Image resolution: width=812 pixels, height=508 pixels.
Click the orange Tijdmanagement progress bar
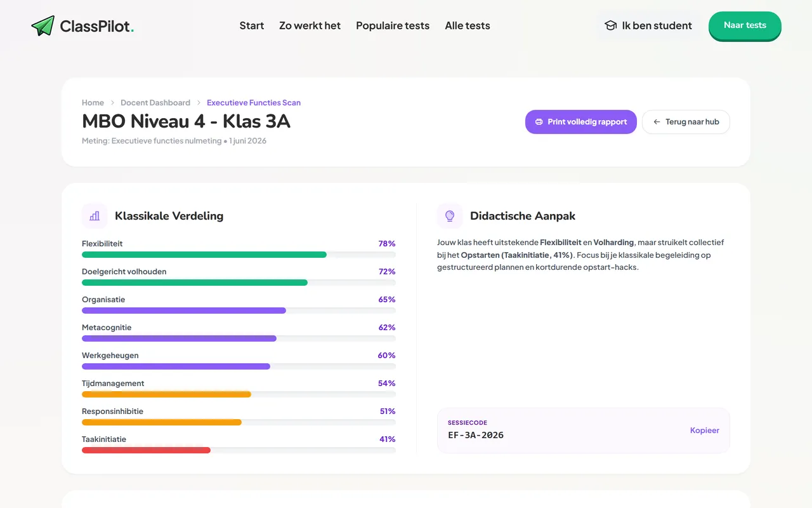tap(239, 394)
